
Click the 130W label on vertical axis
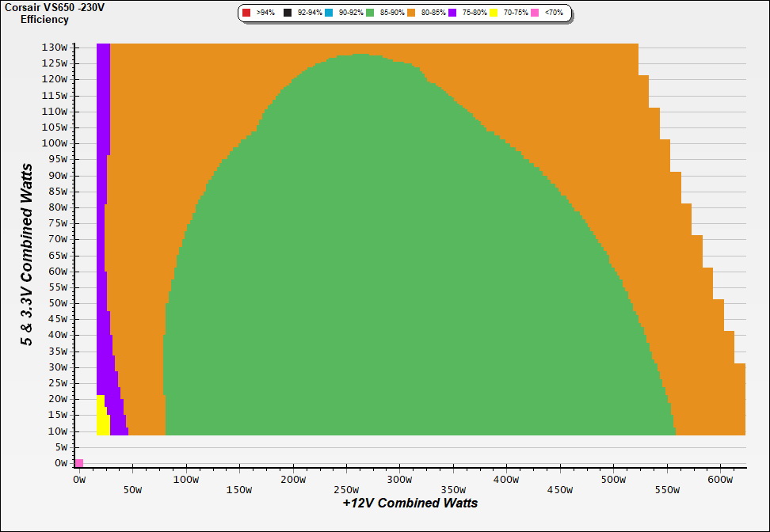tap(55, 47)
